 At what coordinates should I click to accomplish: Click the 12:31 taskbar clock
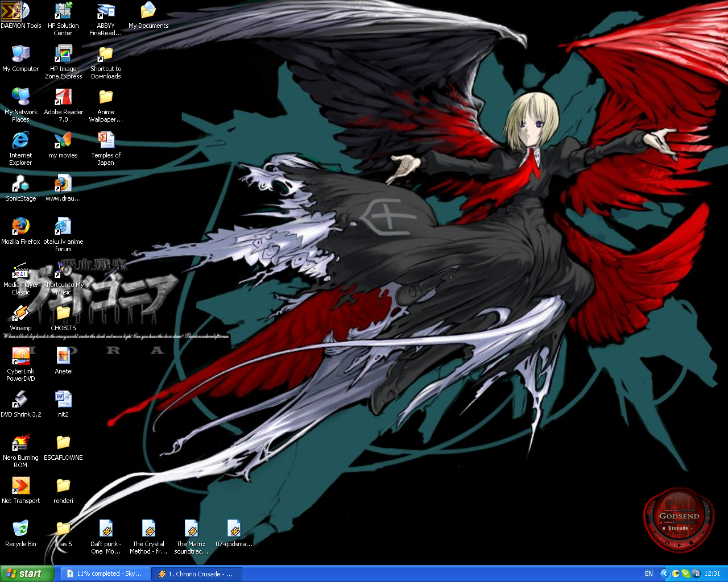click(x=712, y=573)
